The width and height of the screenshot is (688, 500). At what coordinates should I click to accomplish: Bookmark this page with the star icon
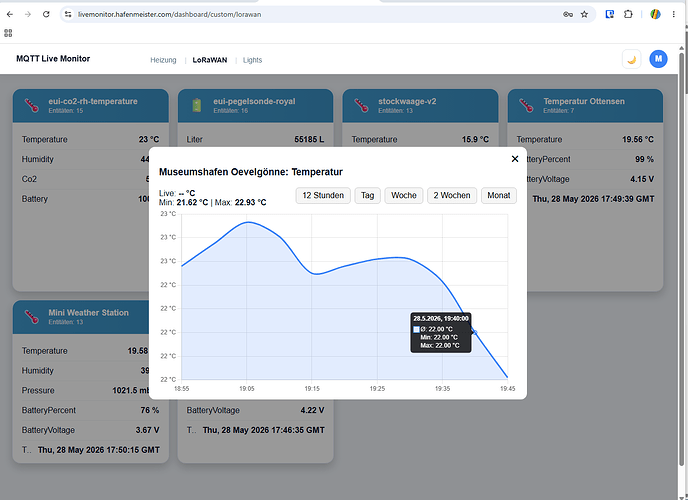[584, 14]
